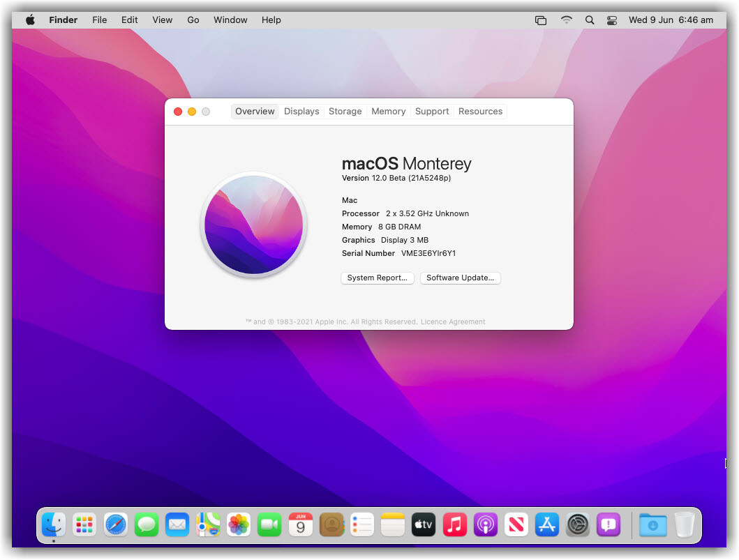Open the View menu
The image size is (739, 560).
162,20
